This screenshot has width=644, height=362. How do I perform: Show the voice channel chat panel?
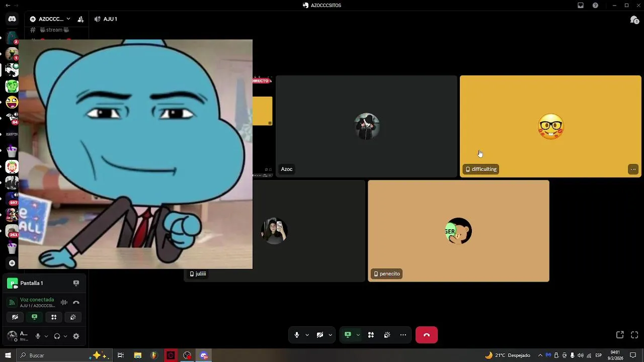(x=634, y=20)
